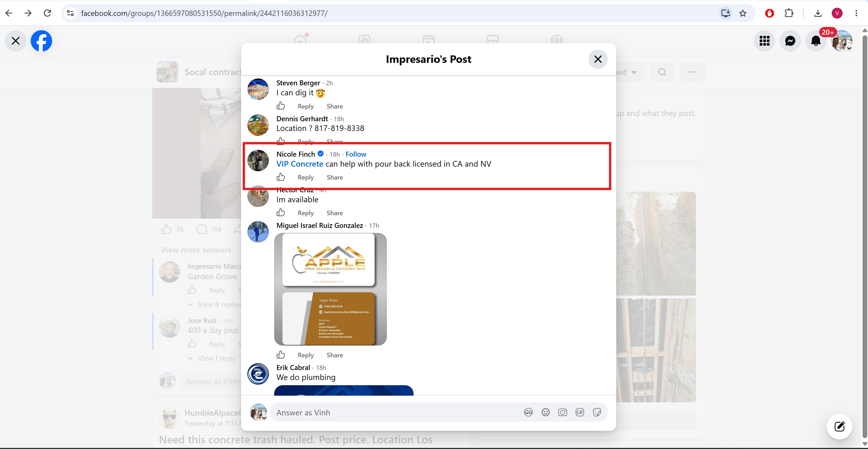Like the "Im available" comment

coord(281,212)
